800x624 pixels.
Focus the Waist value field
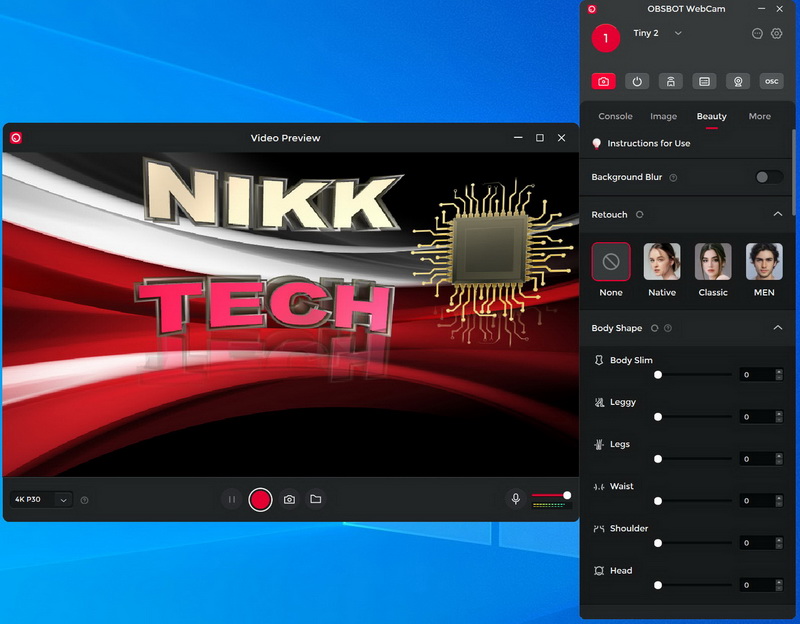click(x=761, y=501)
